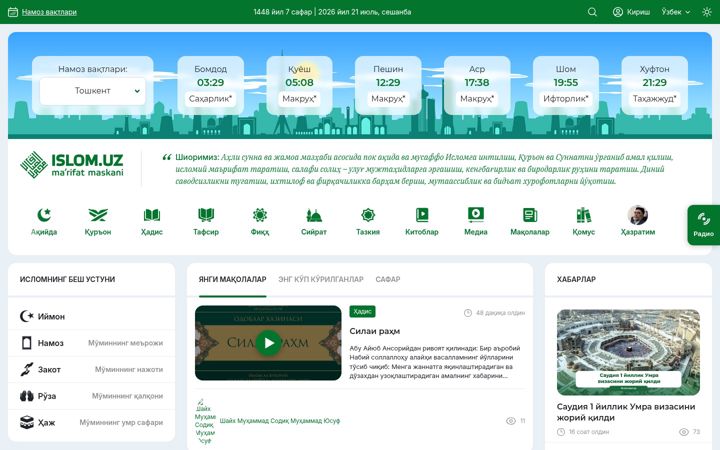Click the views eye icon in Силаи раҳм article
This screenshot has height=450, width=720.
click(x=511, y=421)
